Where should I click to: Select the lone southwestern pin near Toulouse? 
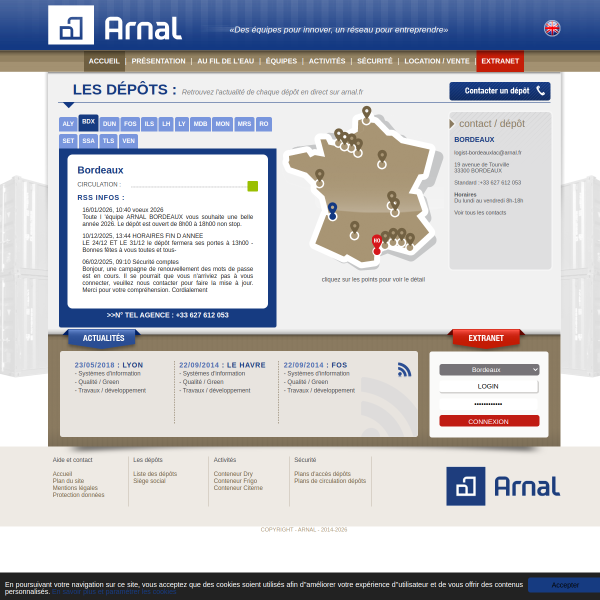[354, 230]
